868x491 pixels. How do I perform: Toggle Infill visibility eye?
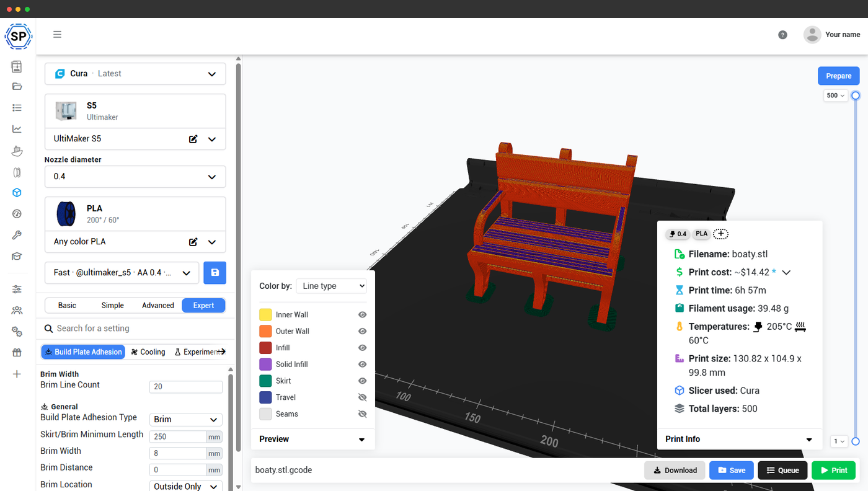tap(363, 348)
